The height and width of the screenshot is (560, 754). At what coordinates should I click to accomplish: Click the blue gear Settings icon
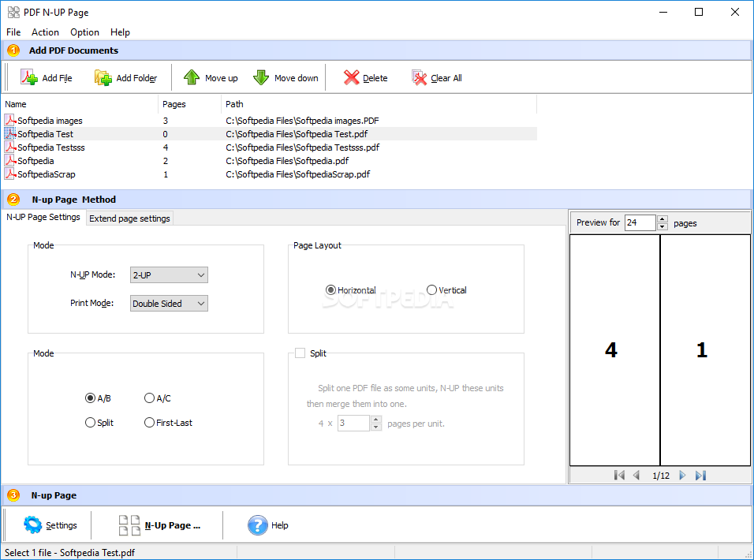click(32, 525)
